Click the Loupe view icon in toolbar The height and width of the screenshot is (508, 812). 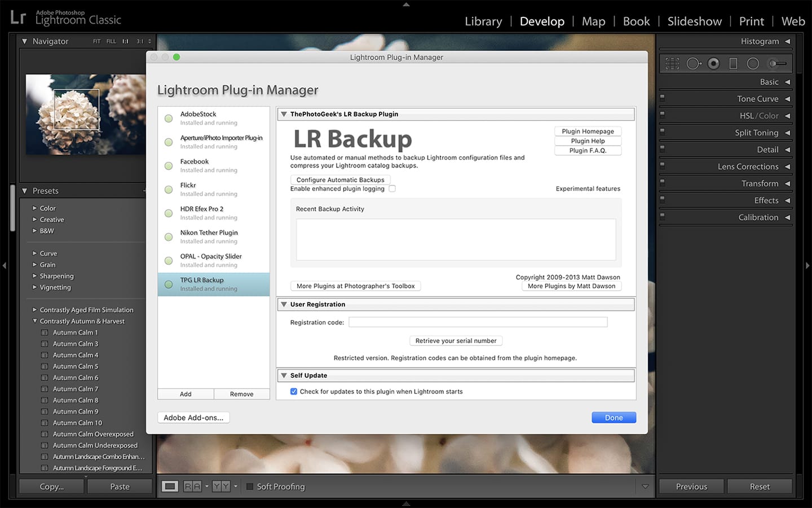click(170, 486)
